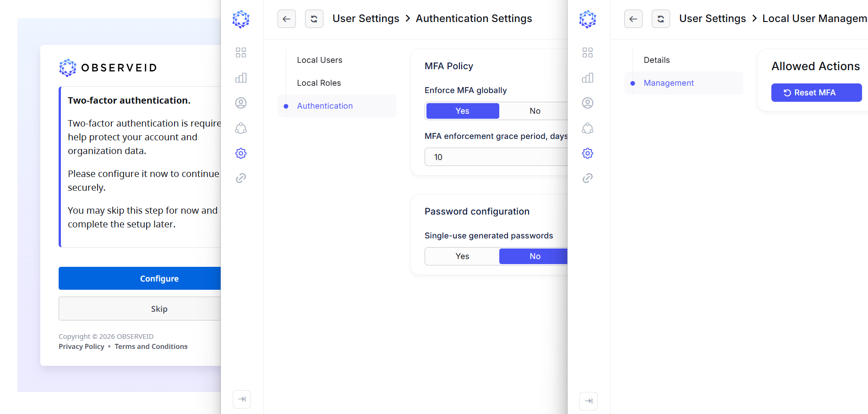Set Enforce MFA globally to Yes

click(x=463, y=111)
